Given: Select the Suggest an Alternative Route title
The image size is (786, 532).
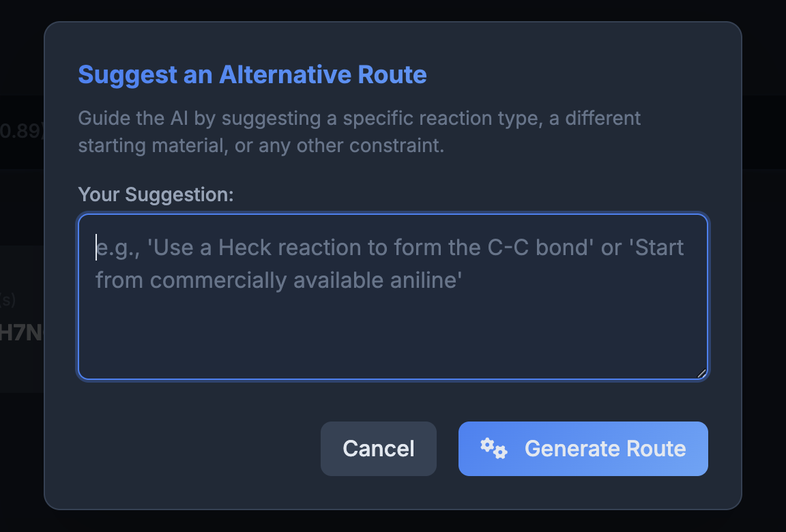Looking at the screenshot, I should coord(252,74).
